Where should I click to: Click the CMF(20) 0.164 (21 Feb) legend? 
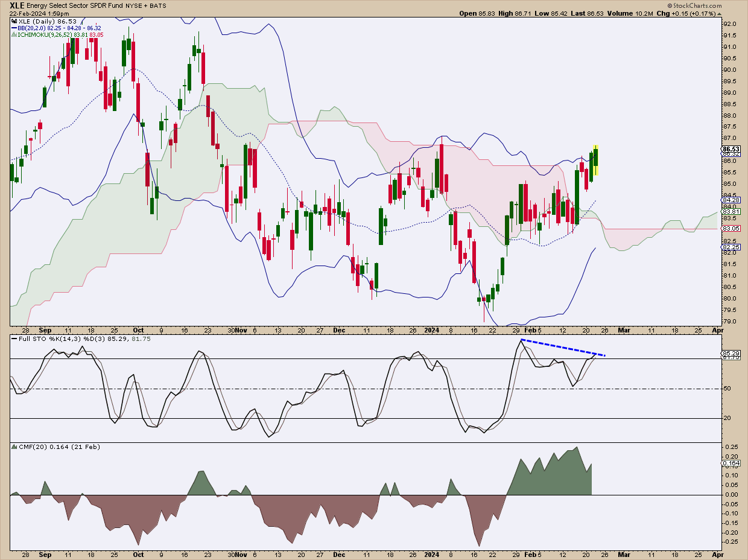pos(60,447)
